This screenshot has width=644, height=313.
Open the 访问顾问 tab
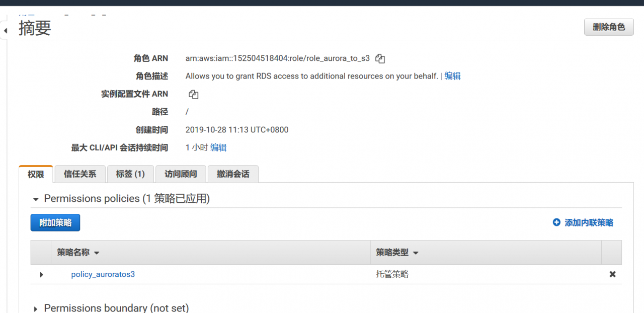tap(181, 174)
